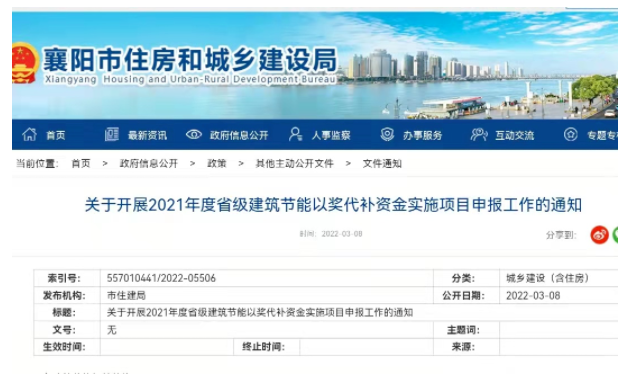Click the 专题专栏 badge icon
Viewport: 628px width, 392px height.
pyautogui.click(x=571, y=135)
